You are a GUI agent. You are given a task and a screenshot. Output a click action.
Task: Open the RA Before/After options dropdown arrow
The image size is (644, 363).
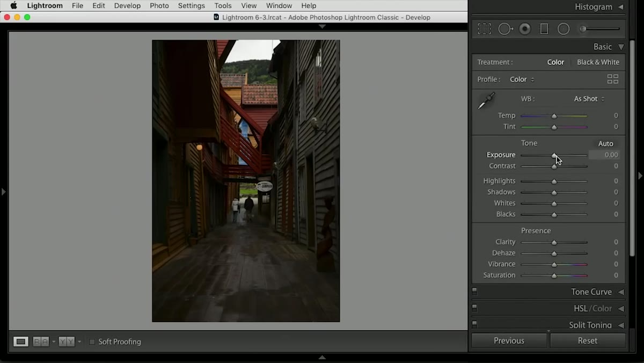click(x=54, y=342)
